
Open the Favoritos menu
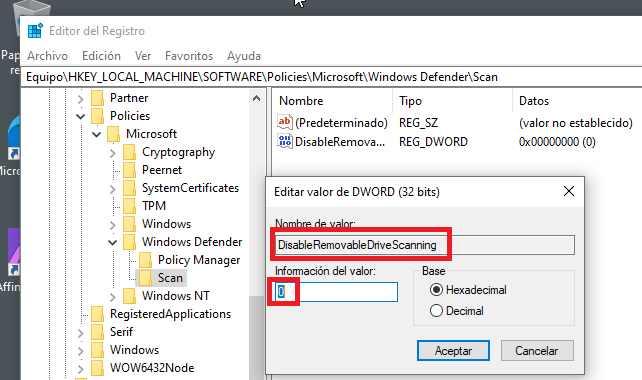tap(189, 56)
